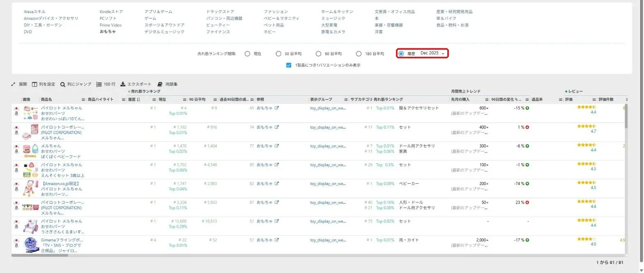Select the 30 日平均 radio button
The image size is (644, 273).
coord(278,54)
